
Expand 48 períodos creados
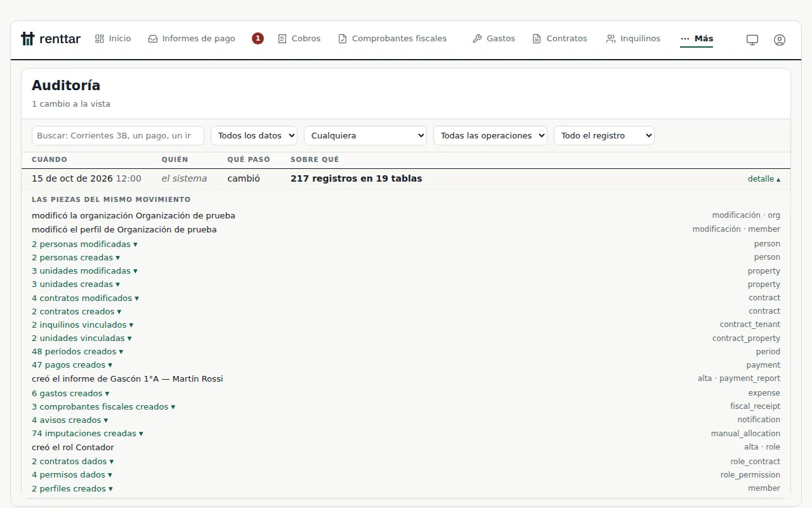coord(77,352)
